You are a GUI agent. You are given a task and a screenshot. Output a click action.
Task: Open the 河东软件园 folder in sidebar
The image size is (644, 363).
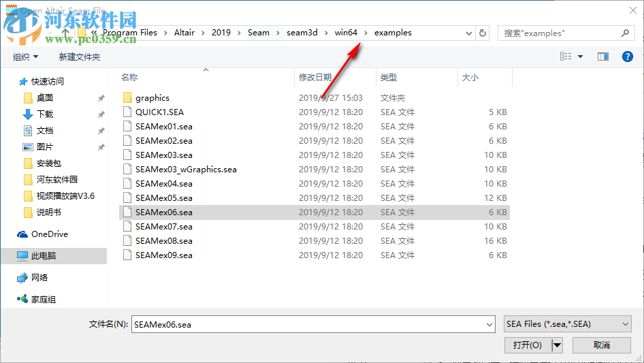pos(57,180)
